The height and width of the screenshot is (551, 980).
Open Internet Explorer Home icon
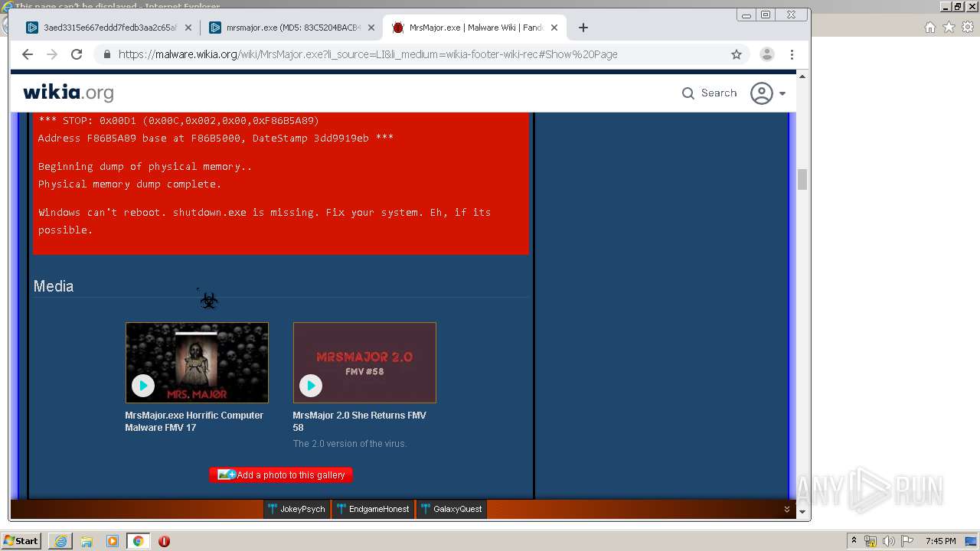(930, 28)
